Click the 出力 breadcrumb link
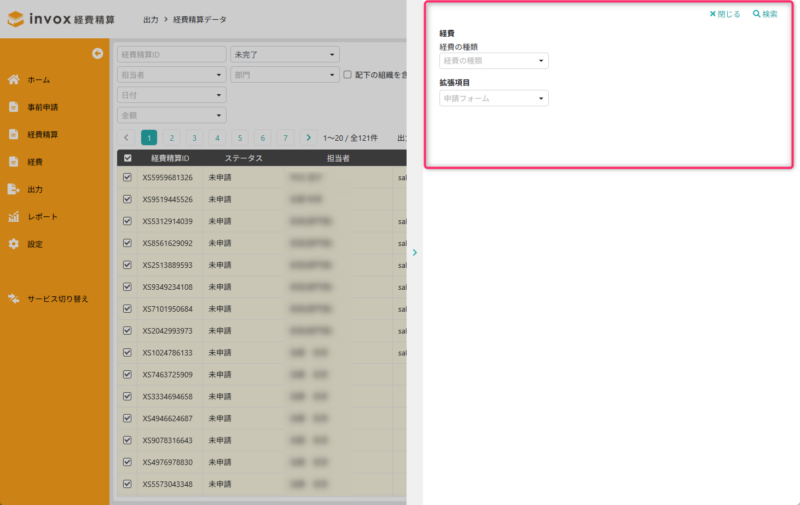 click(x=151, y=19)
